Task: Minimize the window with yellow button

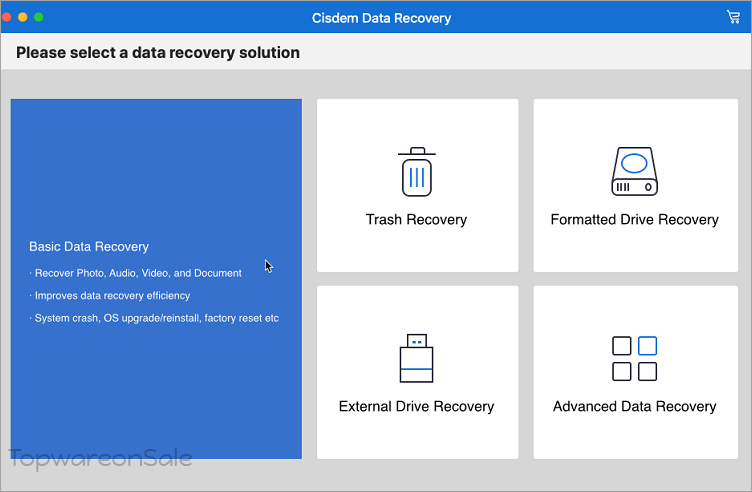Action: pos(23,17)
